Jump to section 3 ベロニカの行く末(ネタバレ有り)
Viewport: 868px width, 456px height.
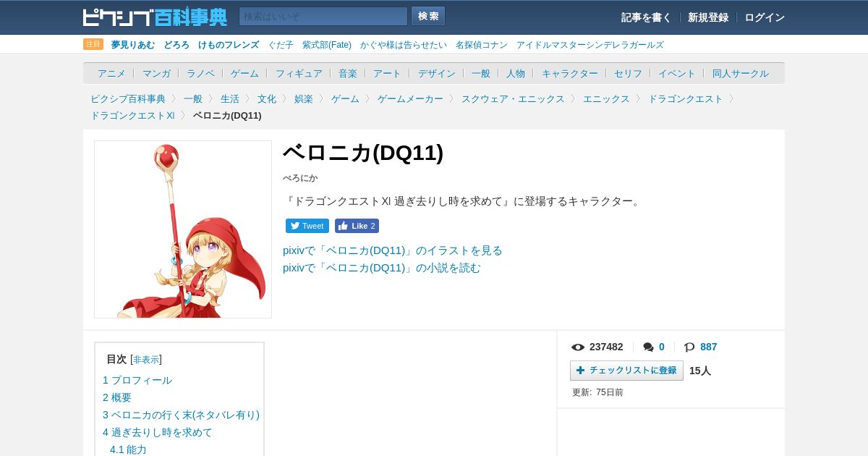pos(181,415)
